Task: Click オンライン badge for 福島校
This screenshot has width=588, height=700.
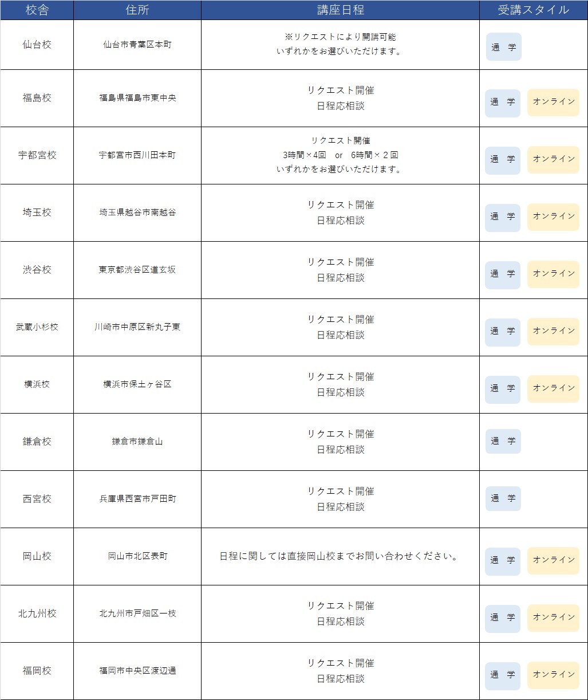Action: coord(553,102)
